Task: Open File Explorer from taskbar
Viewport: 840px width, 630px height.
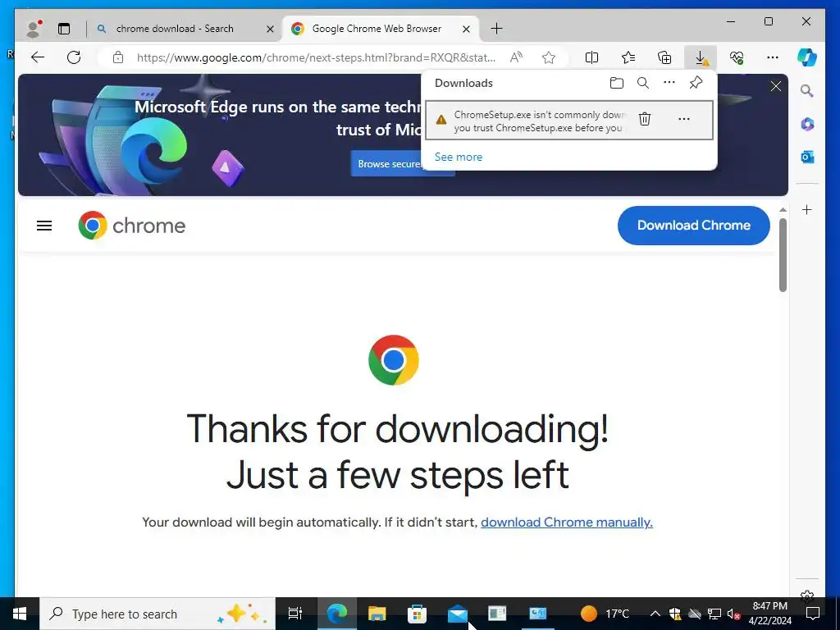Action: (377, 614)
